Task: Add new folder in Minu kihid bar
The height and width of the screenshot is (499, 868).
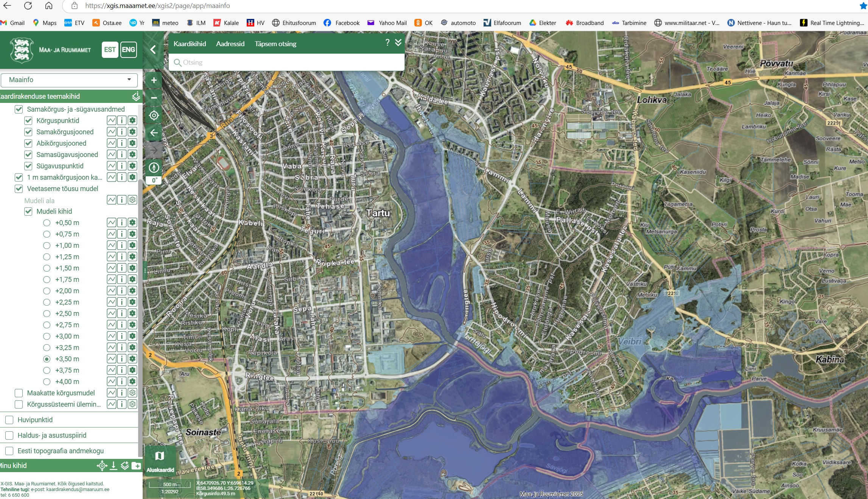Action: pyautogui.click(x=136, y=466)
